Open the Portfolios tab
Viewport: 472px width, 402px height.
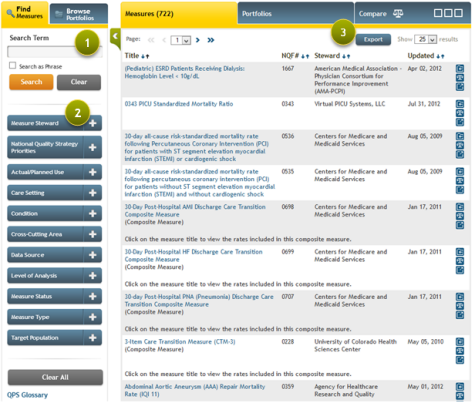295,14
